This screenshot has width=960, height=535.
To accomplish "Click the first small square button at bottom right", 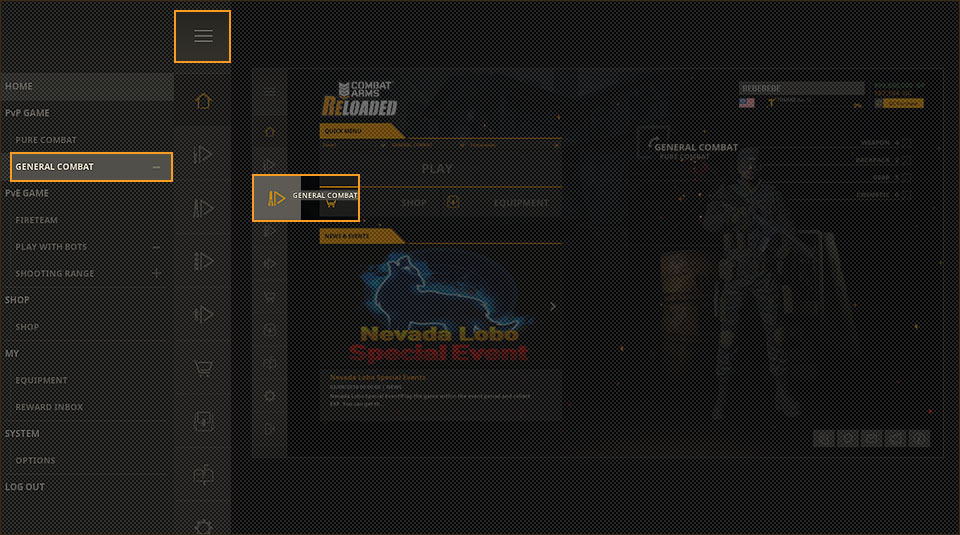I will 825,438.
